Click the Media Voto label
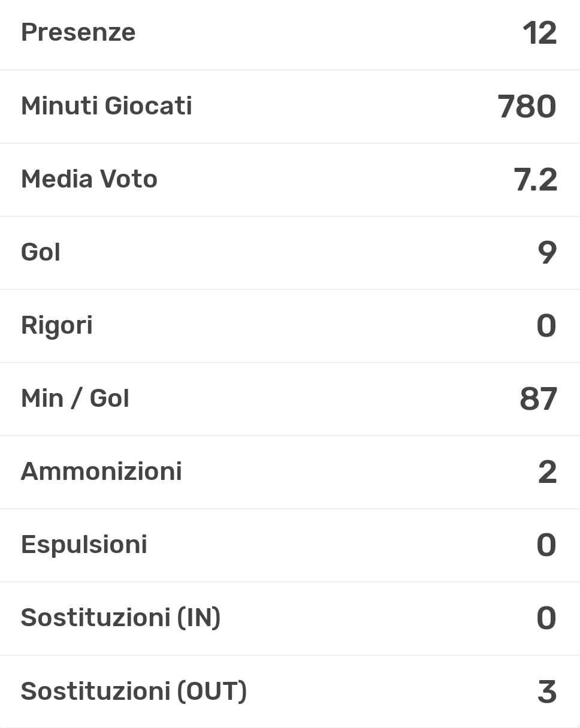 [x=89, y=179]
